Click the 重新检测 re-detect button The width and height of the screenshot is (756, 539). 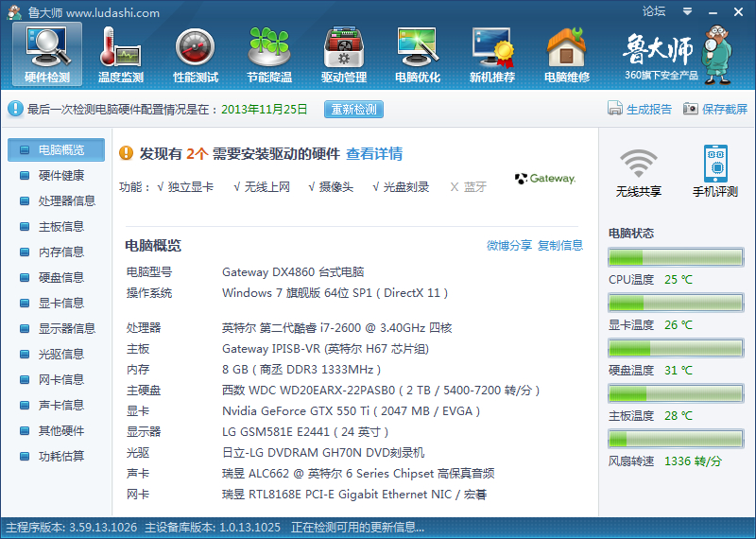pos(353,109)
